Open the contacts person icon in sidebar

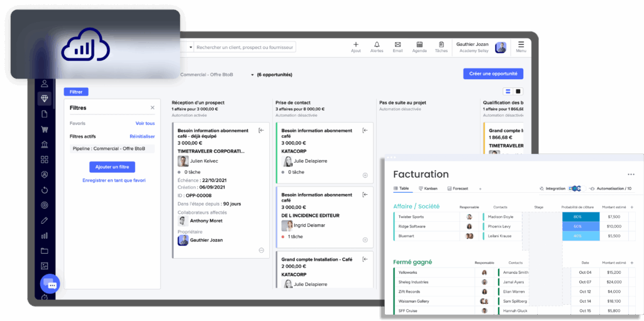(45, 84)
